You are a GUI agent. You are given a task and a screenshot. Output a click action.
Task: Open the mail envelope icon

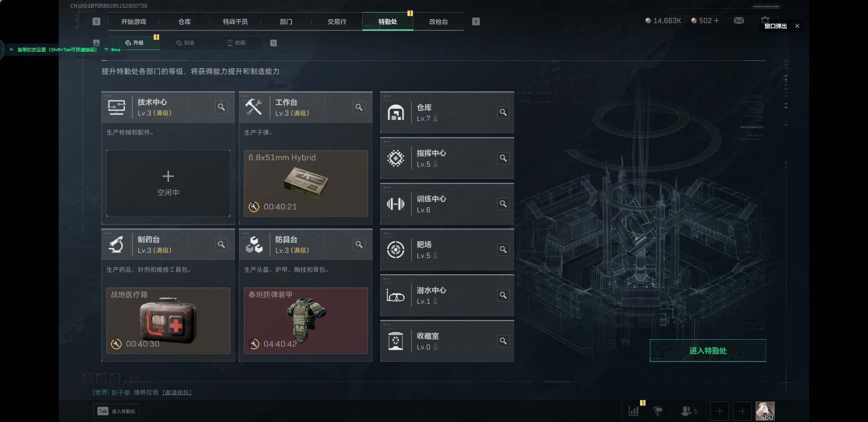click(x=739, y=21)
